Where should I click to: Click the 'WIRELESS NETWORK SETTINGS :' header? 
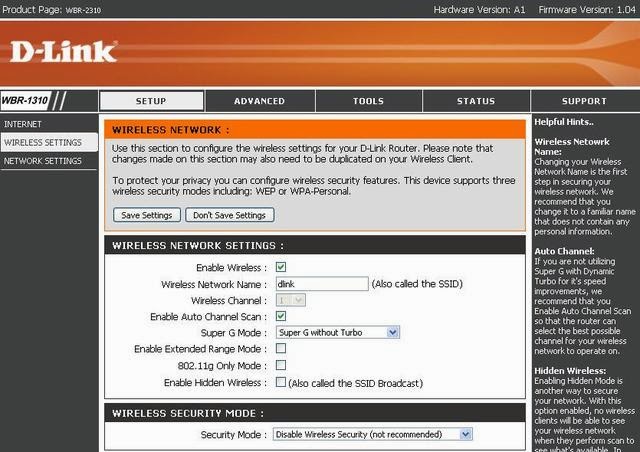tap(198, 245)
